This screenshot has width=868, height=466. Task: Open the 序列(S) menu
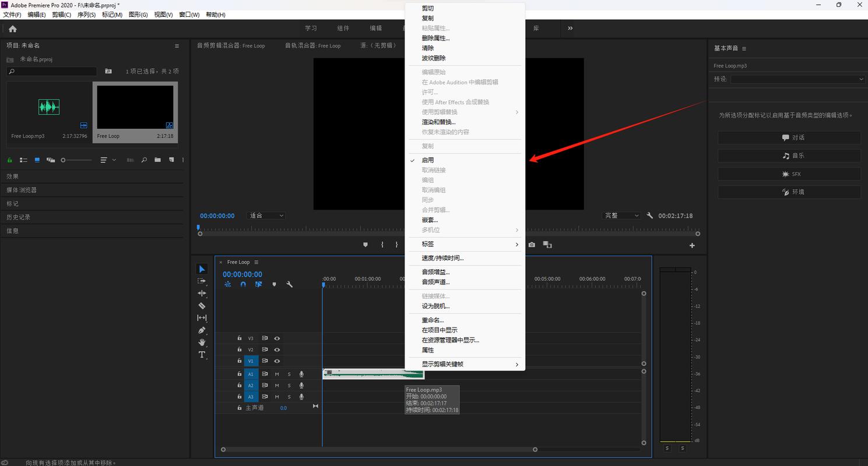point(86,15)
